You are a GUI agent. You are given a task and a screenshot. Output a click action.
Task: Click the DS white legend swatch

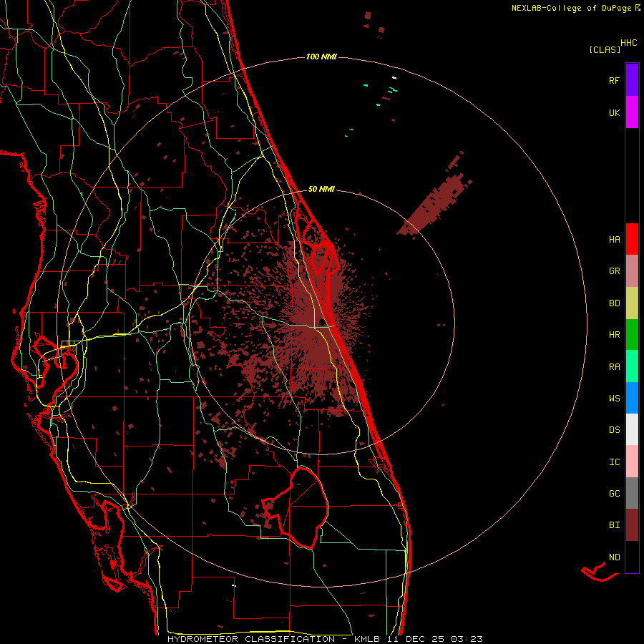click(632, 429)
